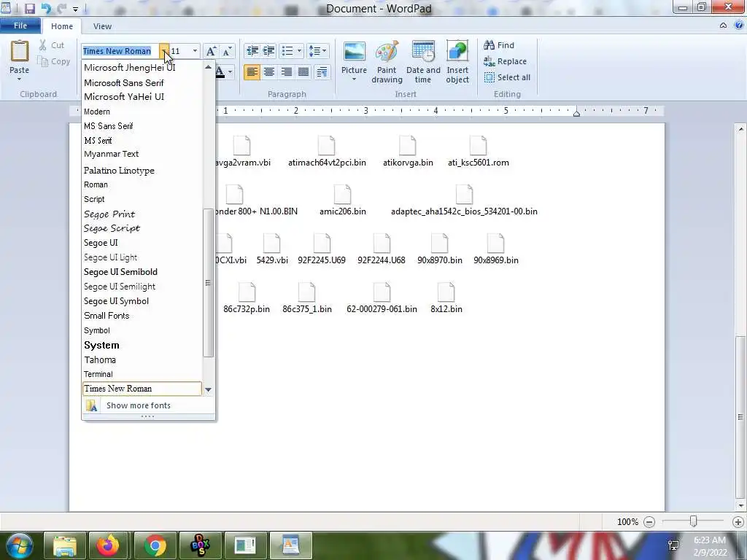This screenshot has height=560, width=747.
Task: Click the right indent ruler marker
Action: 576,113
